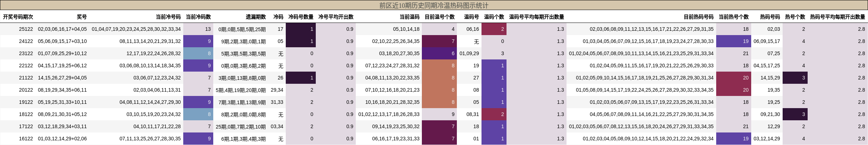The width and height of the screenshot is (868, 145).
Task: Click hot code cell 04,15,17,25
Action: pyautogui.click(x=767, y=66)
